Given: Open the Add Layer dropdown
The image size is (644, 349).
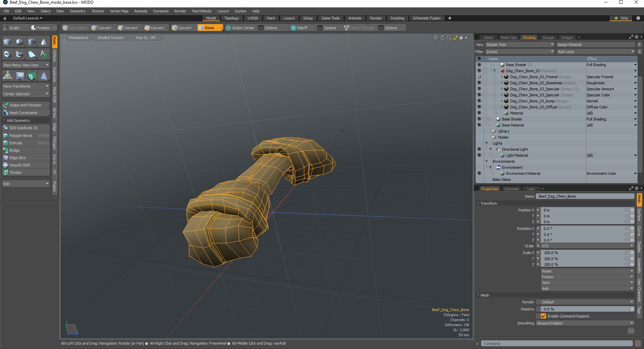Looking at the screenshot, I should pos(596,52).
